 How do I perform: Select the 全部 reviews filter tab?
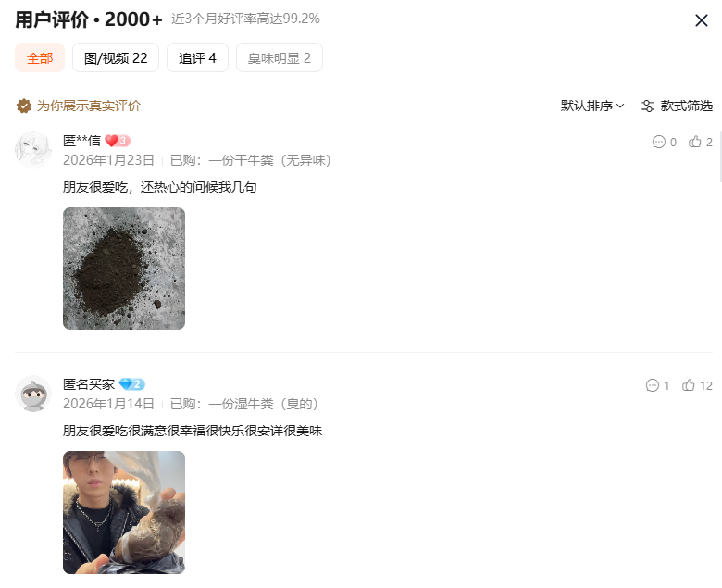pos(40,58)
